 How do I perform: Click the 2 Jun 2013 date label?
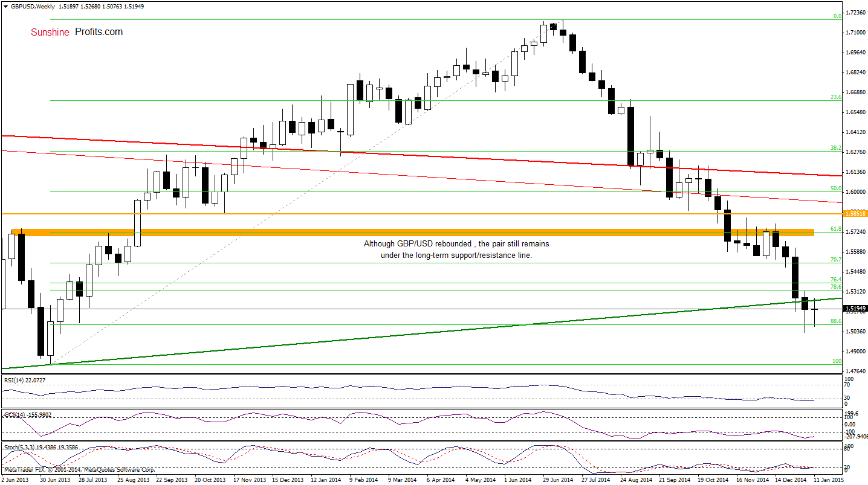15,480
